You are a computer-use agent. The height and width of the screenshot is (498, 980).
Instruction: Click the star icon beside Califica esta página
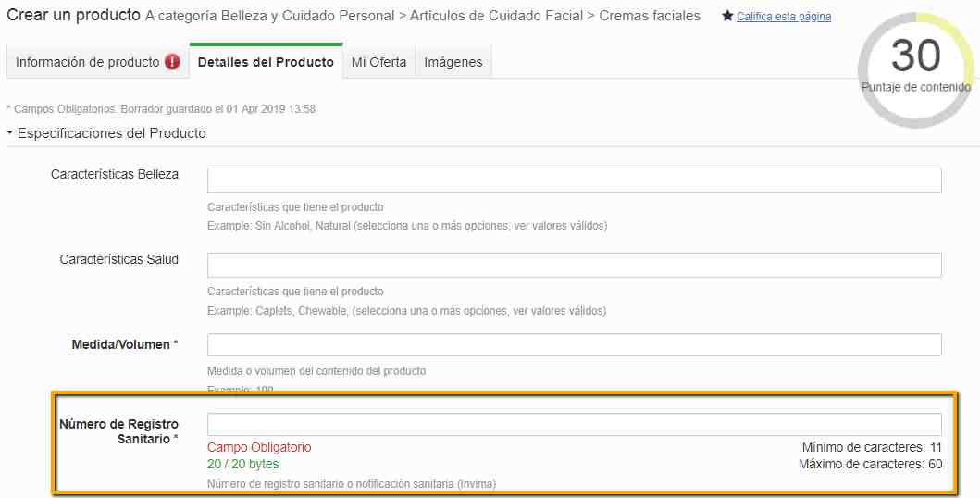[x=727, y=17]
